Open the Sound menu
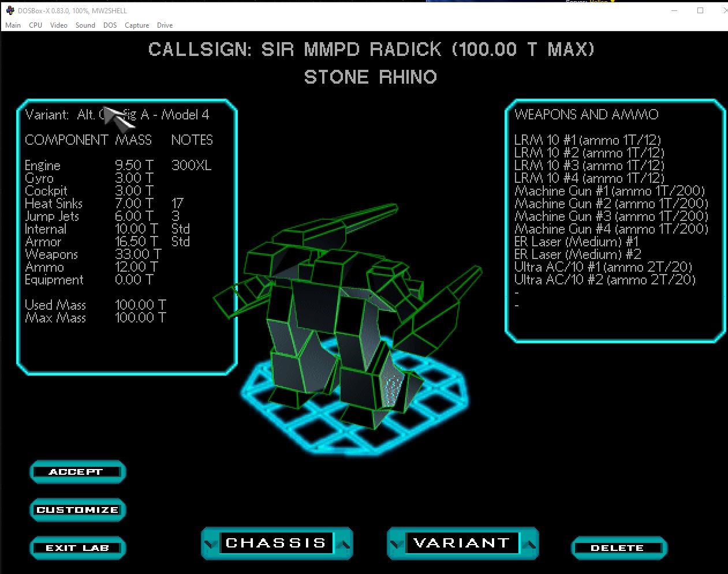The image size is (728, 574). coord(85,25)
